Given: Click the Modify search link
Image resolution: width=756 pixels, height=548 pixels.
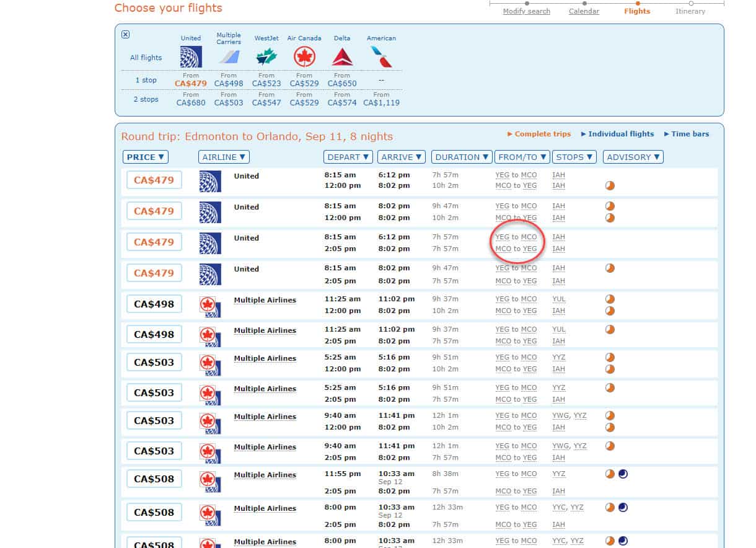Looking at the screenshot, I should 526,11.
